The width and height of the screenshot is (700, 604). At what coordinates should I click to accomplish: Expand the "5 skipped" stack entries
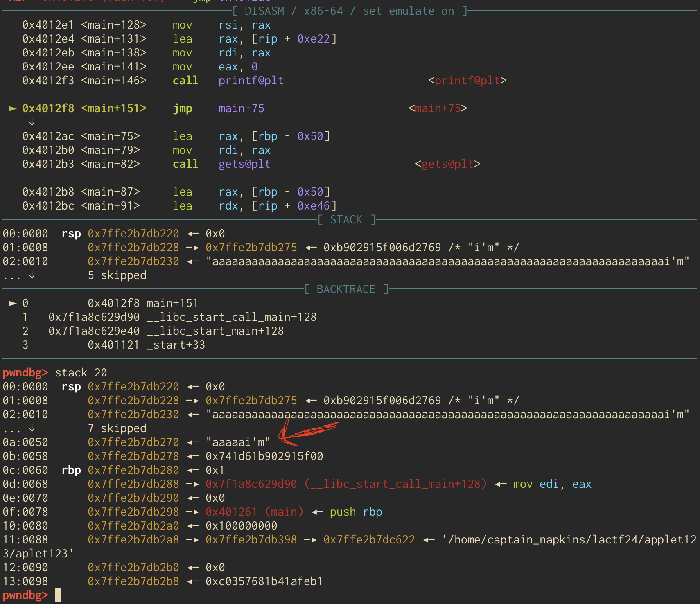coord(117,275)
